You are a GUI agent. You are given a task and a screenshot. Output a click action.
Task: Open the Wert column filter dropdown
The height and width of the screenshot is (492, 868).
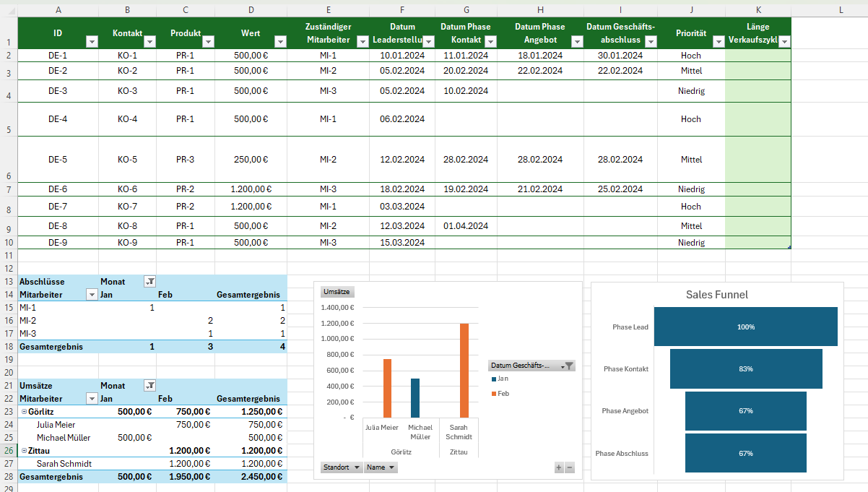(x=279, y=42)
